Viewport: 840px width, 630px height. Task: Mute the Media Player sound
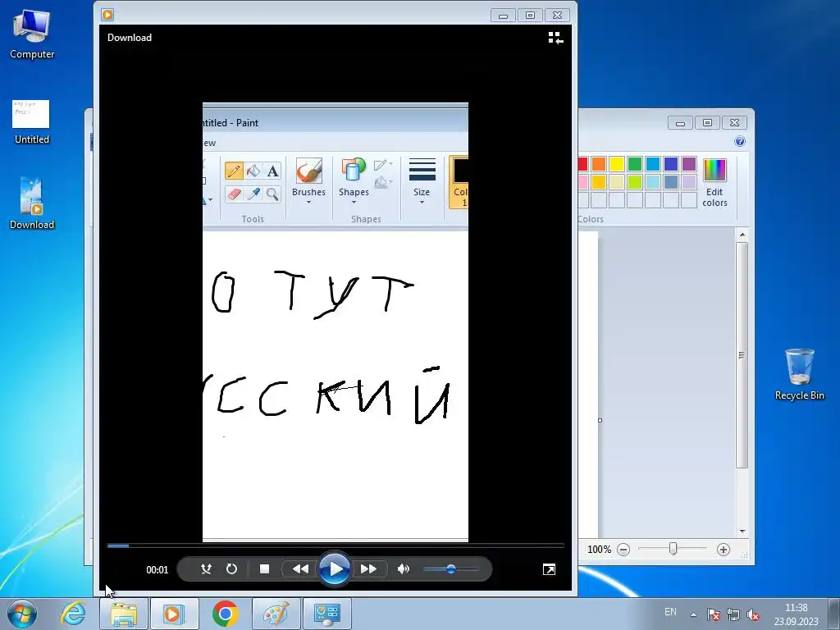tap(404, 569)
